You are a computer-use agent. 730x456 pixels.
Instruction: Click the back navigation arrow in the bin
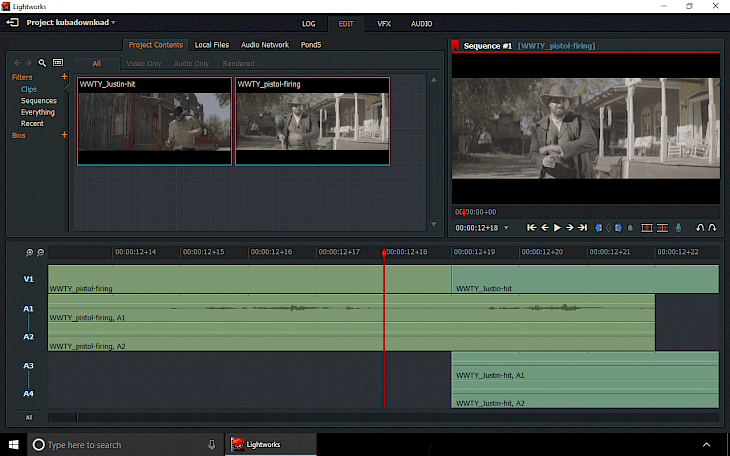pos(17,62)
